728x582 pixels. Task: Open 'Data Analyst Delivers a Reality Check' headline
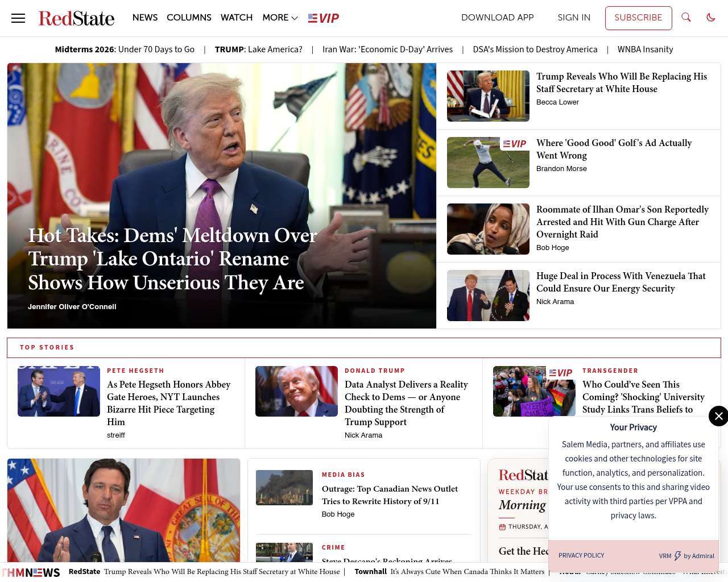pyautogui.click(x=406, y=403)
